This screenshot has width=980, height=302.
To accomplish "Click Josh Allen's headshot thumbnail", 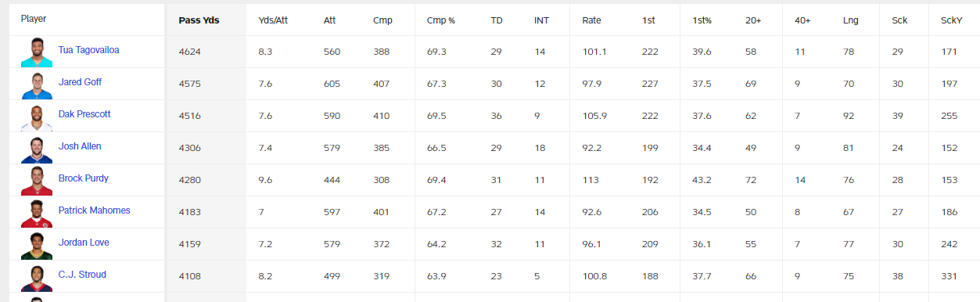I will (x=36, y=149).
